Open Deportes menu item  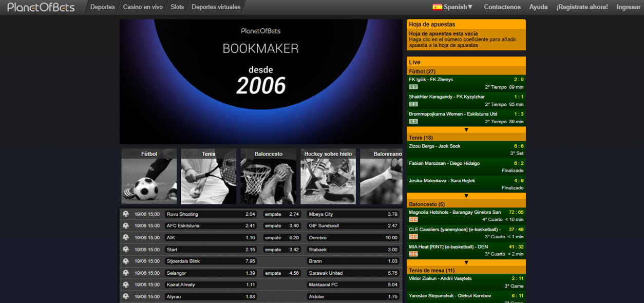click(x=103, y=7)
